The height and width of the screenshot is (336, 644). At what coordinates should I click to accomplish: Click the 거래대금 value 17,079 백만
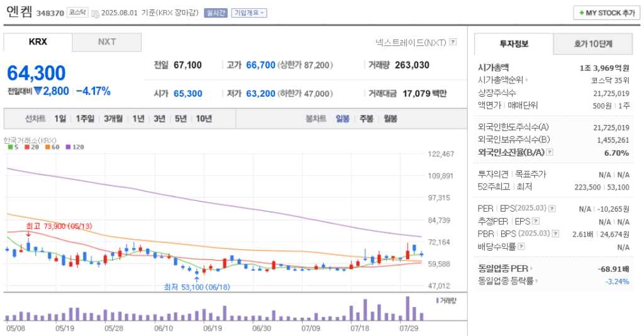425,94
